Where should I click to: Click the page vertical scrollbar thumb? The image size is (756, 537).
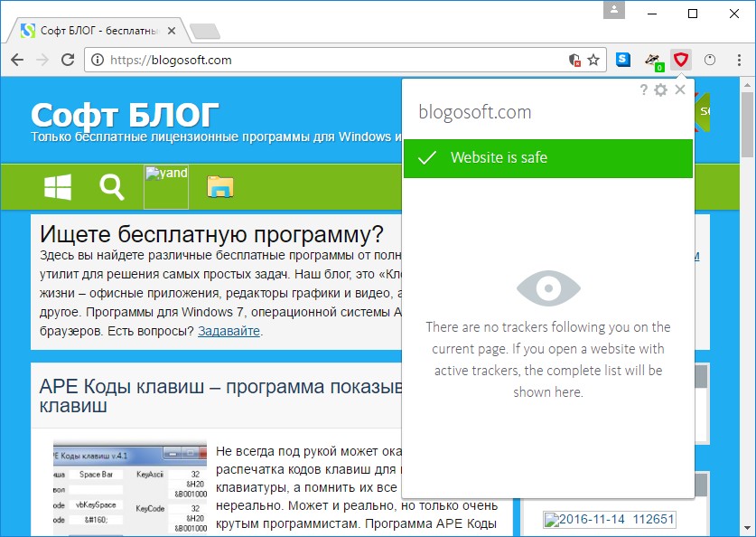747,125
